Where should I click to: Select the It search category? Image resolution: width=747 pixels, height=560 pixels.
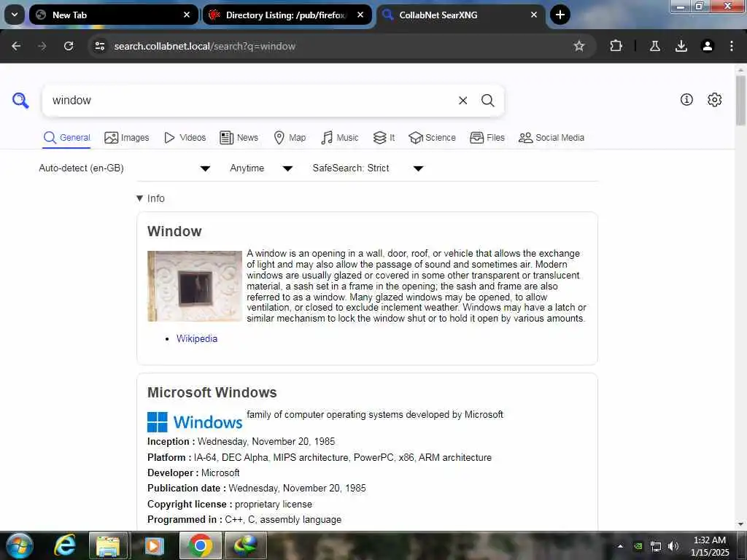(384, 138)
